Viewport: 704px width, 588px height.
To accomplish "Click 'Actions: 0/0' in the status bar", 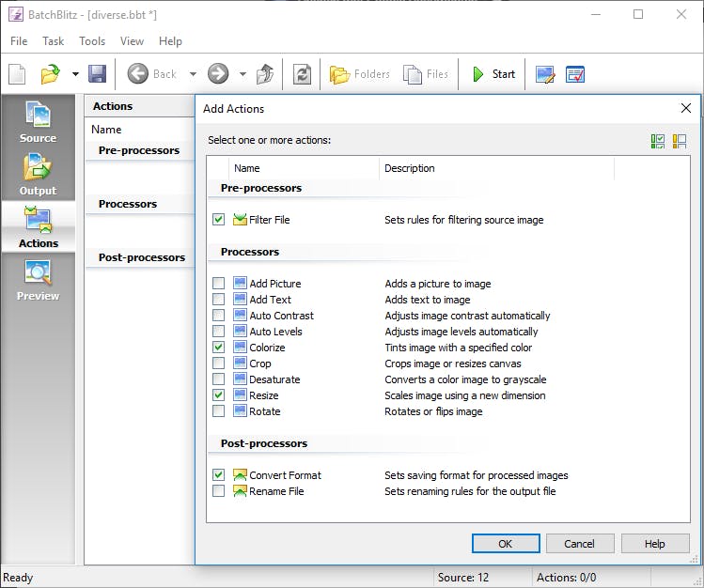I will pos(566,578).
